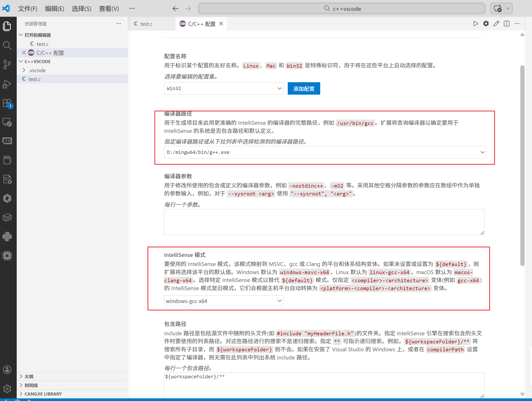Open the Search view in activity bar
Viewport: 532px width, 401px height.
pos(7,45)
